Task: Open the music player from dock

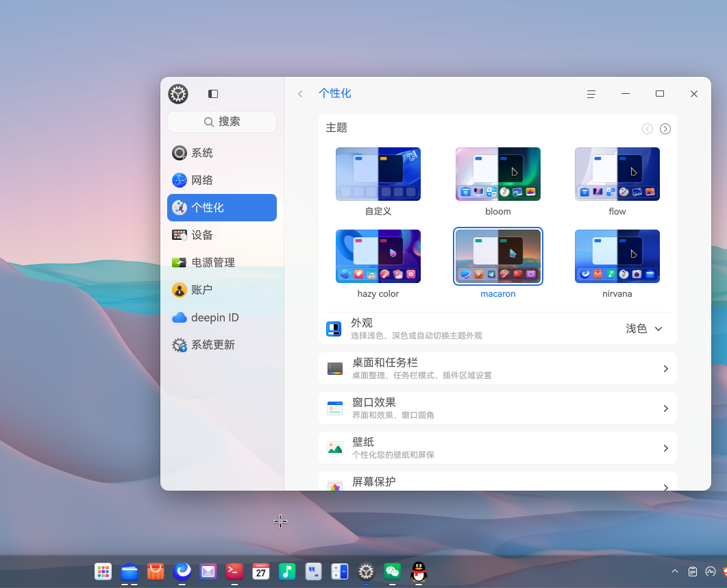Action: click(287, 572)
